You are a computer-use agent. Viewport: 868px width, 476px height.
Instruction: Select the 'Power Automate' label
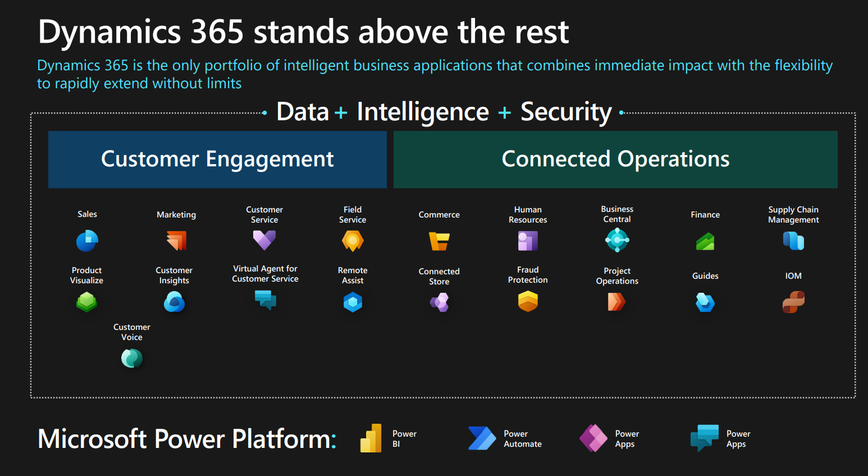523,439
